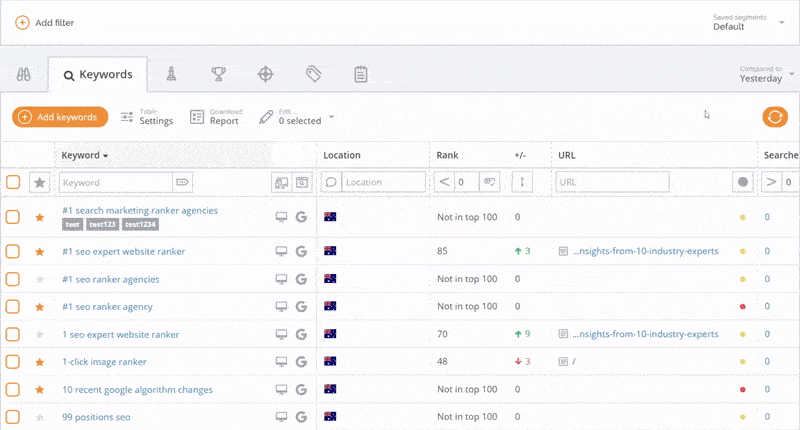Open the chess pawn competitors tab
800x430 pixels.
171,74
